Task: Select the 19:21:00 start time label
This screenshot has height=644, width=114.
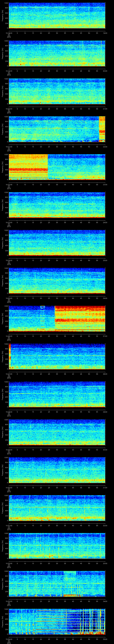Action: coord(9,147)
